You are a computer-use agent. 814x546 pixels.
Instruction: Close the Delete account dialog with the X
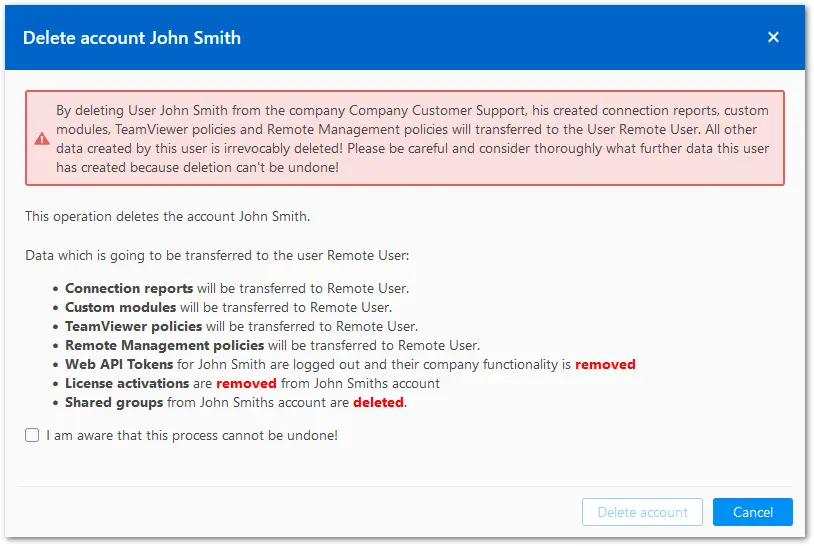(x=773, y=37)
